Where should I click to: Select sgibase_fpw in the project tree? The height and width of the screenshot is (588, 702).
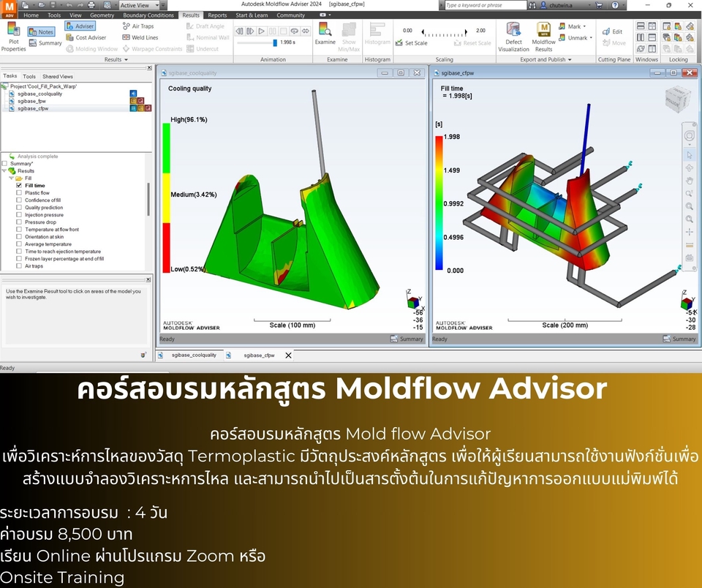pos(32,101)
